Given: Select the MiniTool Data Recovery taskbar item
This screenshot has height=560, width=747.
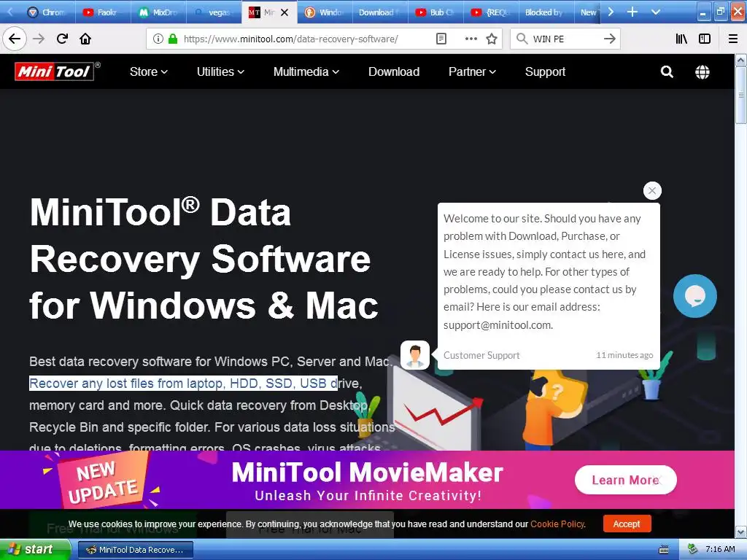Looking at the screenshot, I should [135, 550].
